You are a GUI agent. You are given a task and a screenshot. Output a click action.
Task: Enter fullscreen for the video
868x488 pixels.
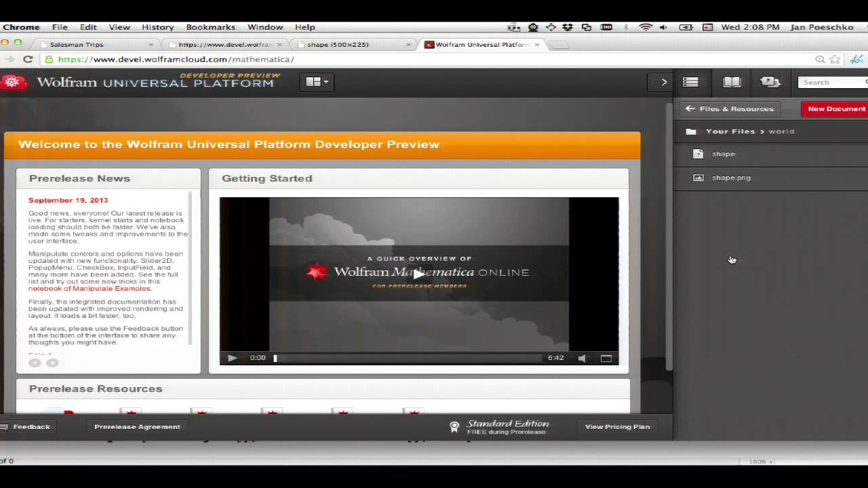606,358
